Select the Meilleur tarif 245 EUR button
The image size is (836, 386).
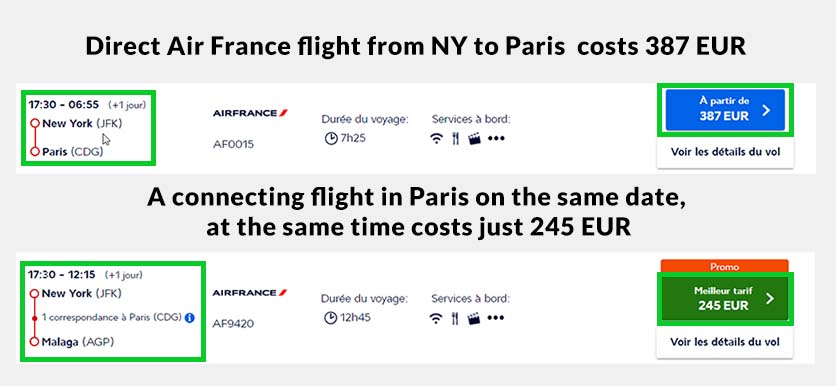(x=725, y=299)
